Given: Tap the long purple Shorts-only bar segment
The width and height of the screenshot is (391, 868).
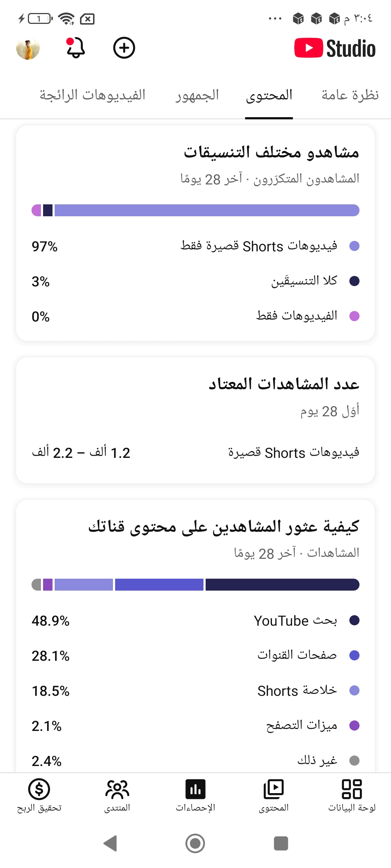Looking at the screenshot, I should (207, 210).
